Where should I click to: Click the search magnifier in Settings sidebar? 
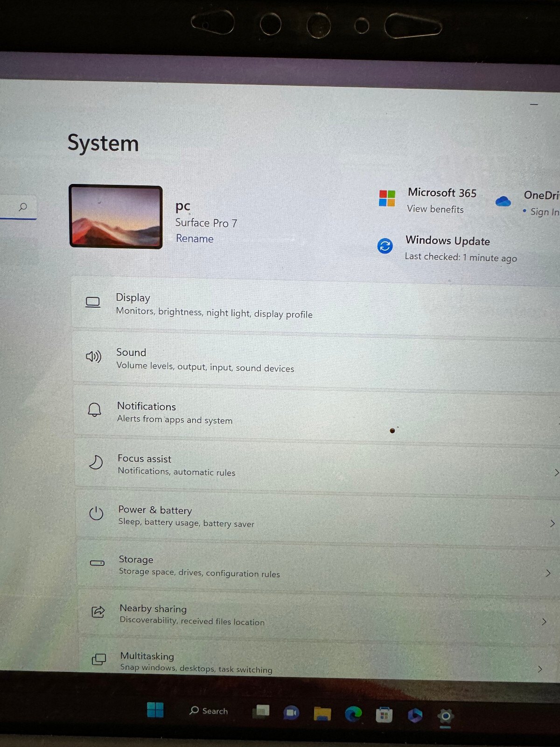tap(22, 207)
